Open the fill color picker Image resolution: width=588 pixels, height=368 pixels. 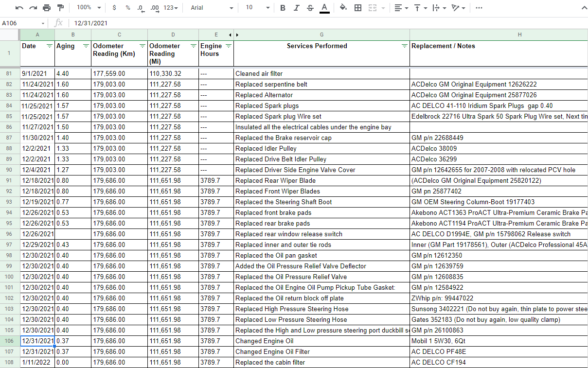pyautogui.click(x=343, y=8)
